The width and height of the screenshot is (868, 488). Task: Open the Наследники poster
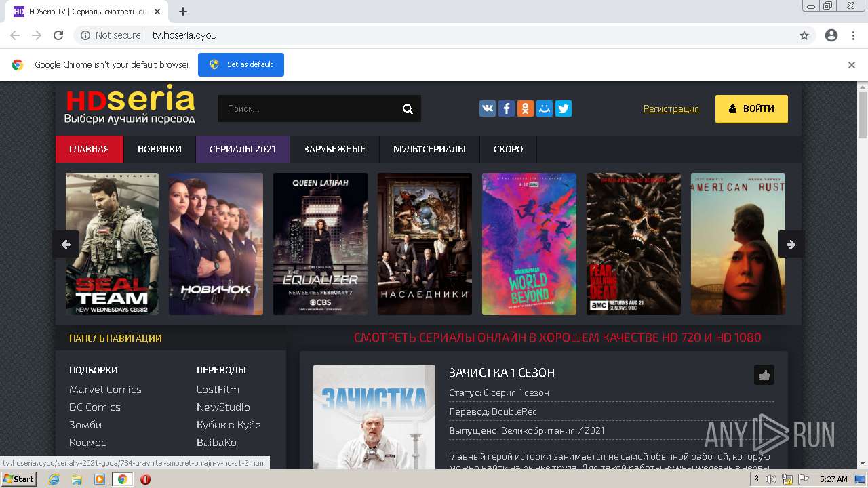tap(425, 244)
